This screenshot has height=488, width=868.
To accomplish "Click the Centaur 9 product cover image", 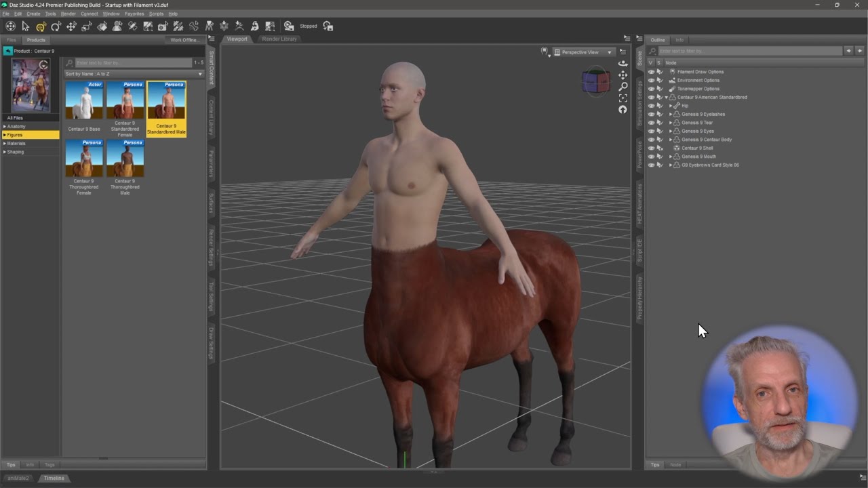I will pyautogui.click(x=31, y=85).
